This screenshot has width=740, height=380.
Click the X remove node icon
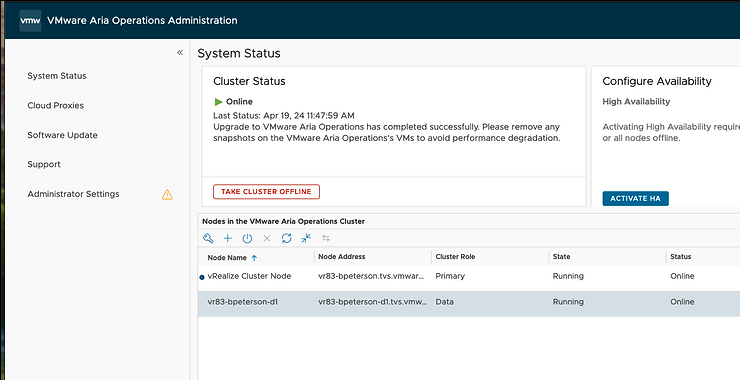coord(267,238)
